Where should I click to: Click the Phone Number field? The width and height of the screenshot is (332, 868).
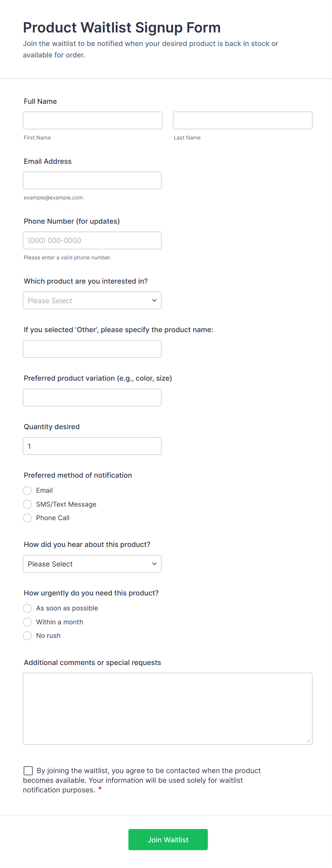tap(92, 240)
